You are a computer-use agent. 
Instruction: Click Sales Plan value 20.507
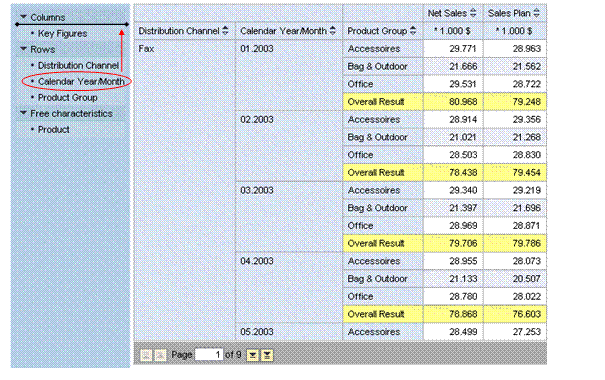(x=515, y=279)
